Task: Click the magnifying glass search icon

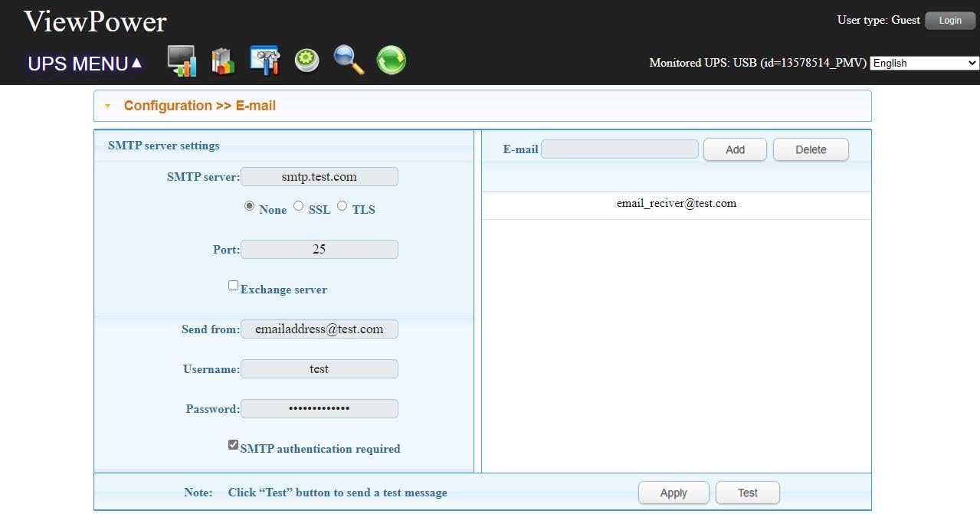Action: (x=349, y=60)
